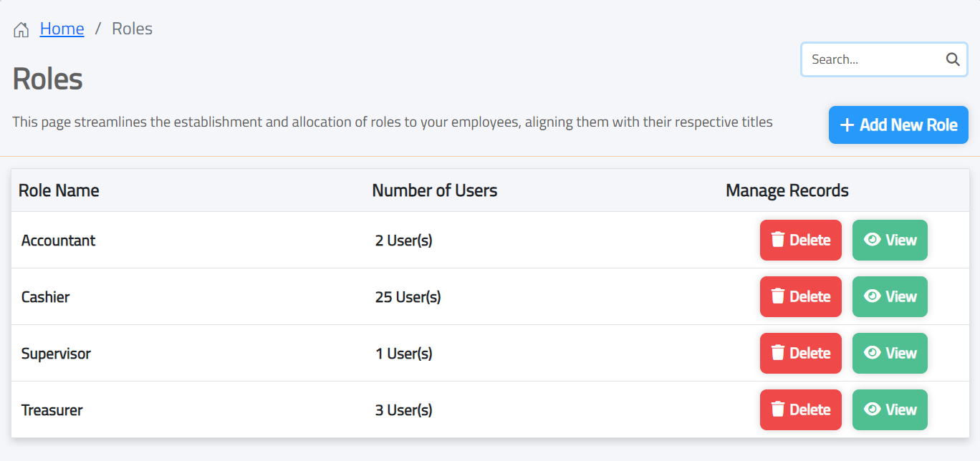Viewport: 980px width, 461px height.
Task: Delete the Accountant role
Action: tap(800, 241)
